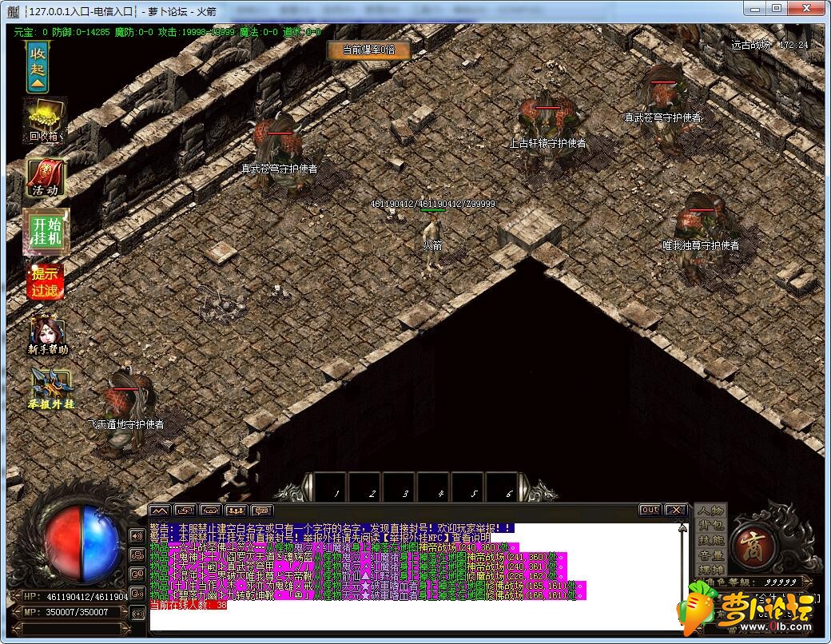Click the 攻击:19998-19999 stat text
Viewport: 831px width, 644px height.
pos(196,32)
